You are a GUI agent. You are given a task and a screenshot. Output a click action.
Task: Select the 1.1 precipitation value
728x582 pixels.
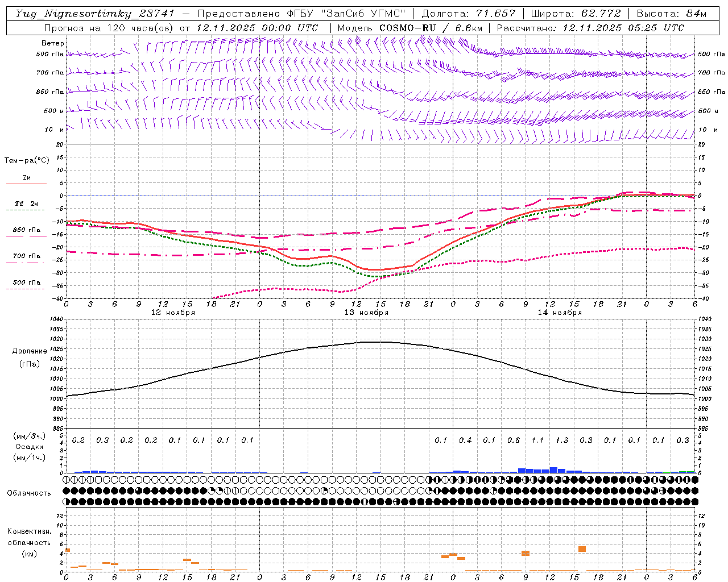[x=537, y=440]
